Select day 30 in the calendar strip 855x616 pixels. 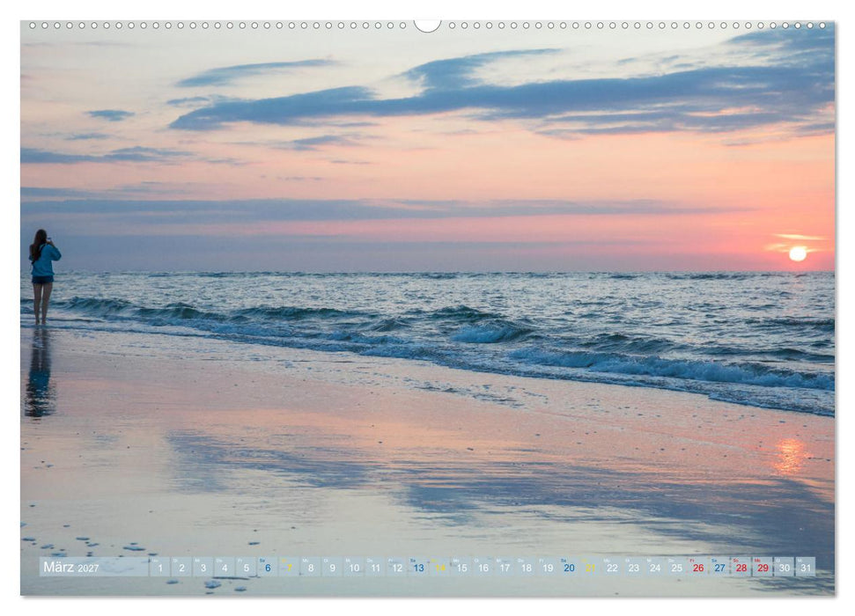pyautogui.click(x=785, y=567)
